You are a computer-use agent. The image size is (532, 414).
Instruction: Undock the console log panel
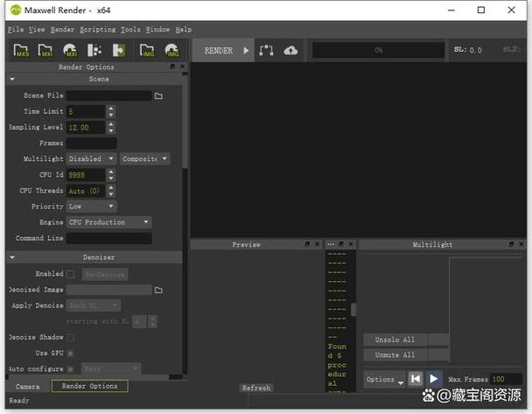click(x=341, y=243)
